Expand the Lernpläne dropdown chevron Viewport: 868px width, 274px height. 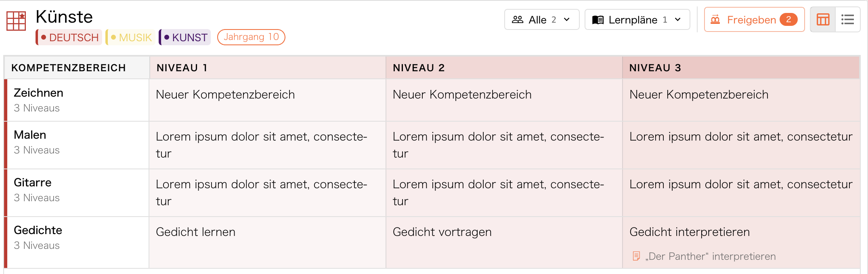click(678, 19)
